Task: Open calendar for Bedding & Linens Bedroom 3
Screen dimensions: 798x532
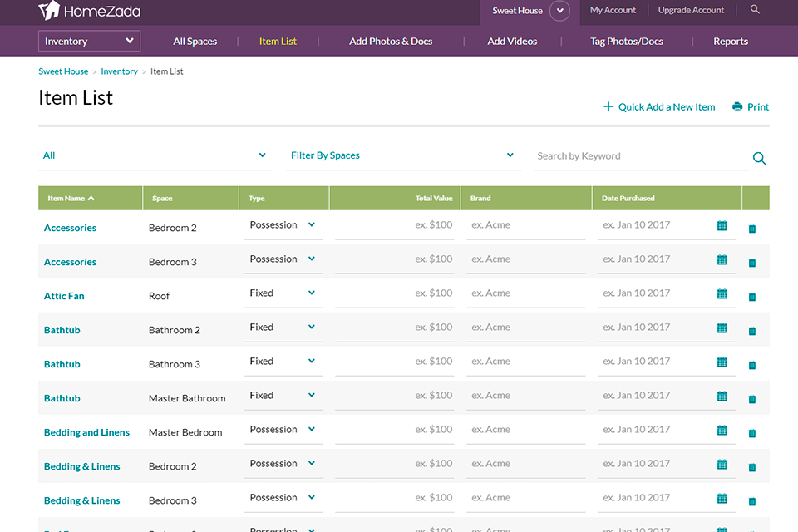Action: 722,499
